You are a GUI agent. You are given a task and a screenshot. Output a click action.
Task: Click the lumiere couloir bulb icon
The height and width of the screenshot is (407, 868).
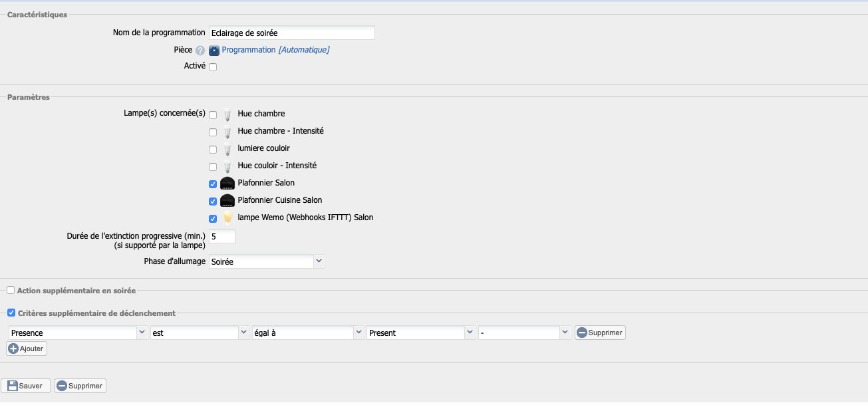click(x=227, y=149)
